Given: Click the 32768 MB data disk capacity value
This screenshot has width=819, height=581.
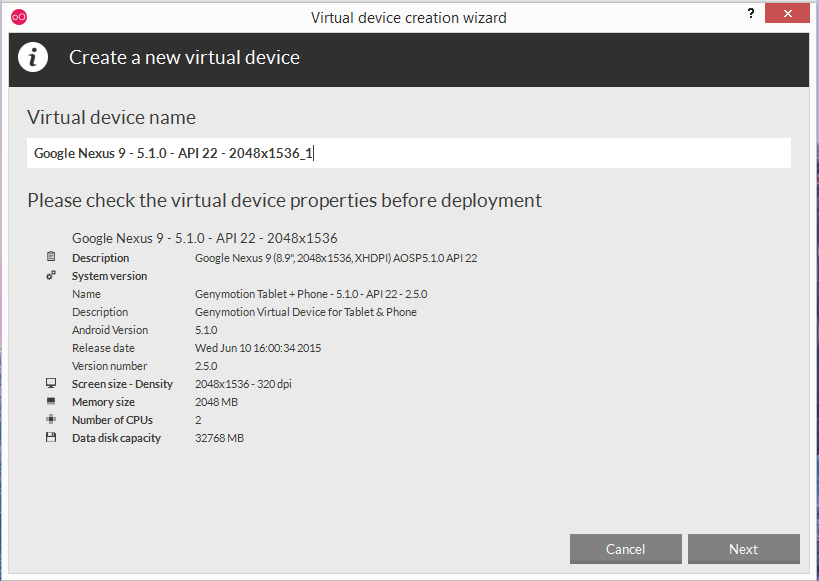Looking at the screenshot, I should tap(219, 438).
